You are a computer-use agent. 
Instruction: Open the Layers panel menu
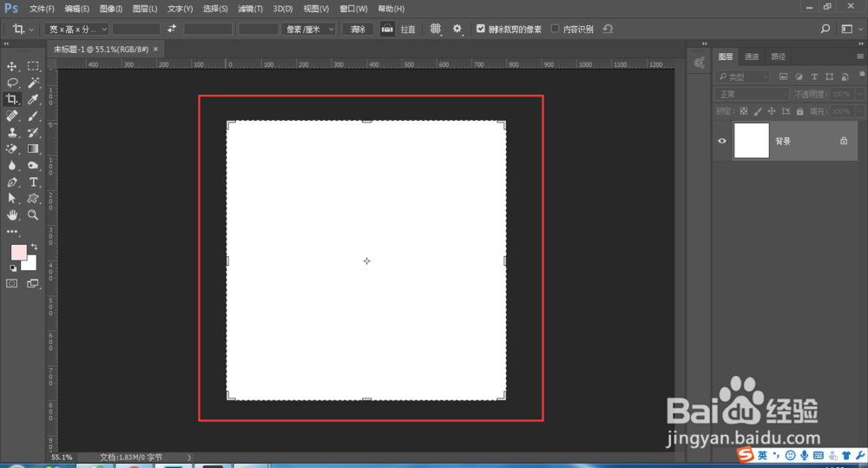(x=859, y=56)
